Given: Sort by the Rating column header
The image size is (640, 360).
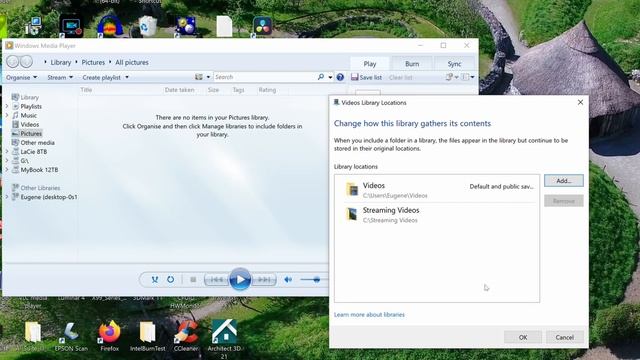Looking at the screenshot, I should click(x=267, y=90).
